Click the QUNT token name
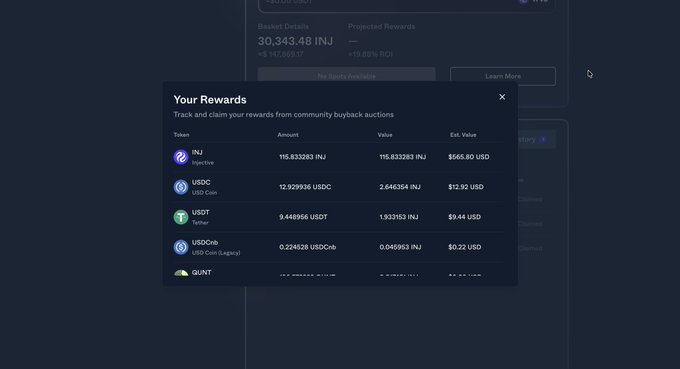680x369 pixels. pos(201,273)
